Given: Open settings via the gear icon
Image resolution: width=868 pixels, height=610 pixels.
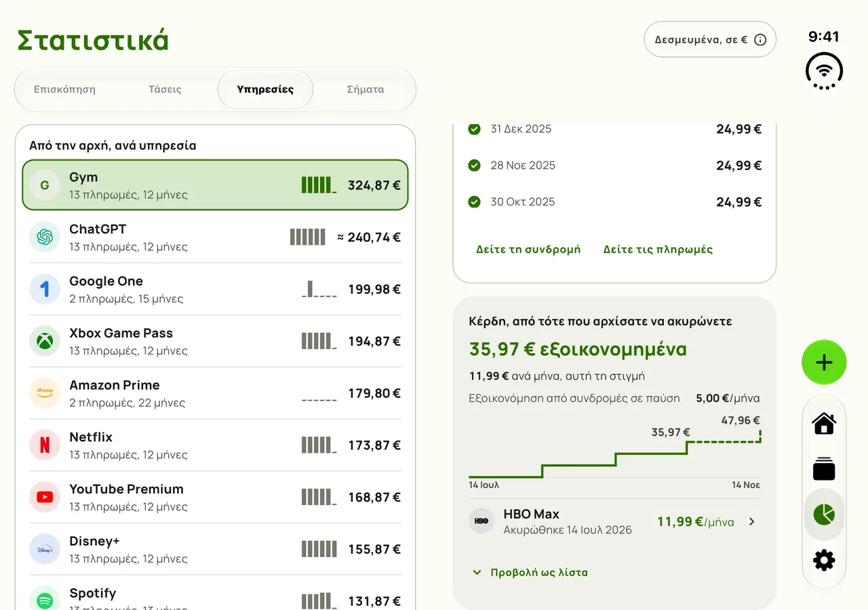Looking at the screenshot, I should (824, 561).
